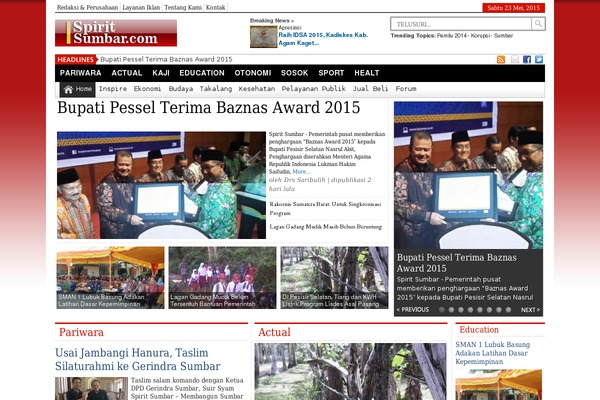Click breaking news thumbnail image
600x400 pixels.
tap(263, 37)
